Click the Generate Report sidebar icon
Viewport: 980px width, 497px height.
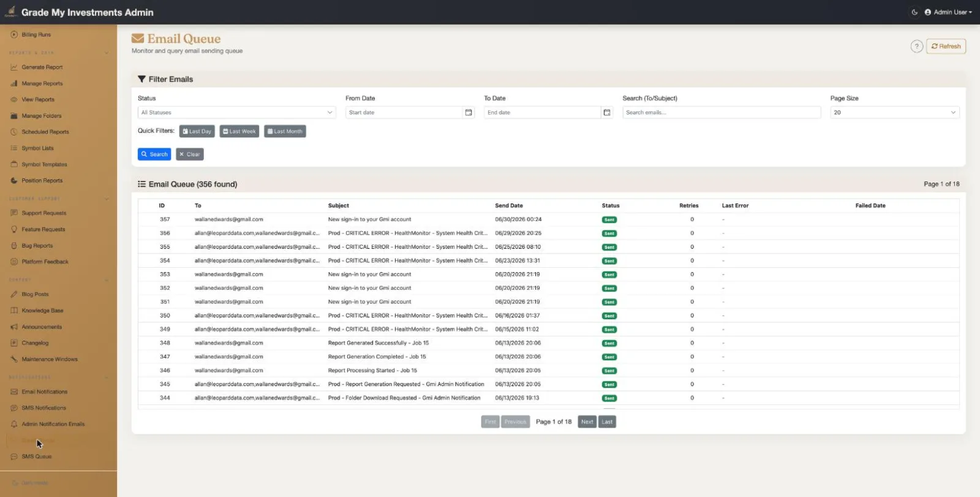click(14, 67)
